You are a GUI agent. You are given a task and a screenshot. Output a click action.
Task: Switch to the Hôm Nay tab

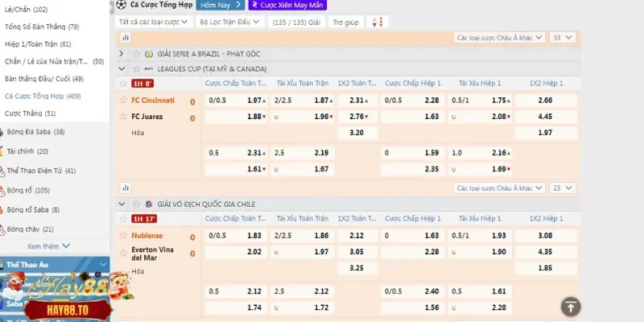[218, 5]
